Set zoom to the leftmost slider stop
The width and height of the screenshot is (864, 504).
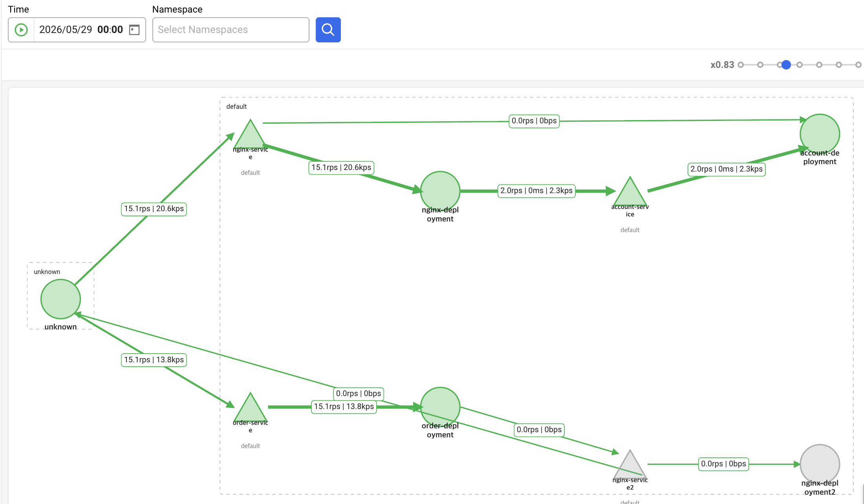tap(741, 65)
